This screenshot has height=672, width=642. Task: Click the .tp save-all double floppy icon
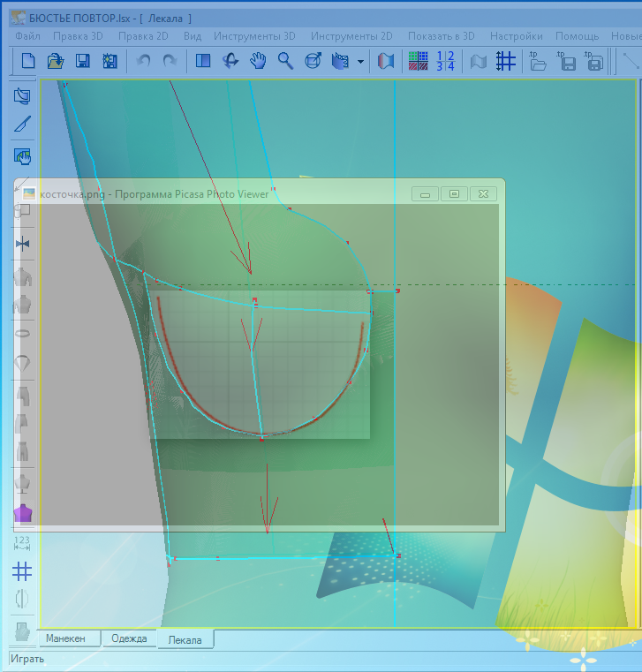pos(594,61)
